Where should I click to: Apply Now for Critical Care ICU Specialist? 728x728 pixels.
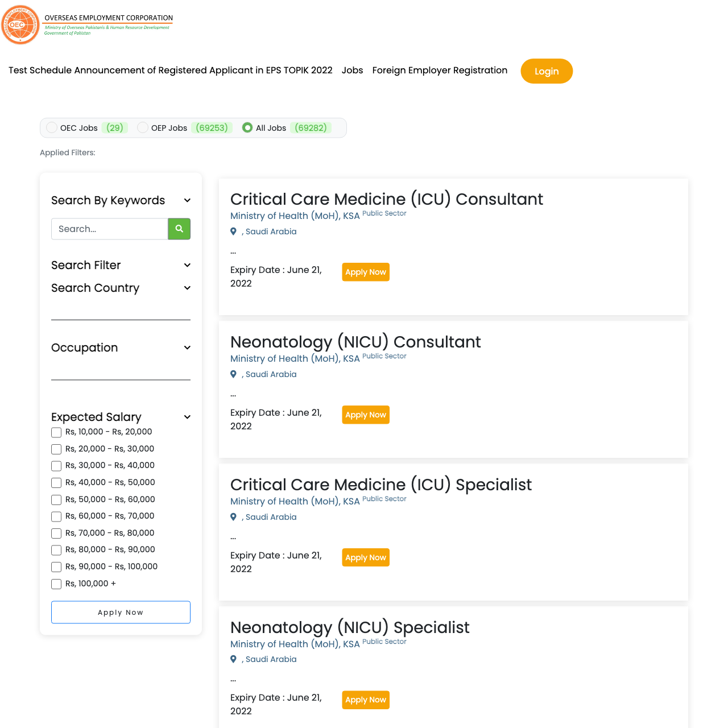coord(366,557)
